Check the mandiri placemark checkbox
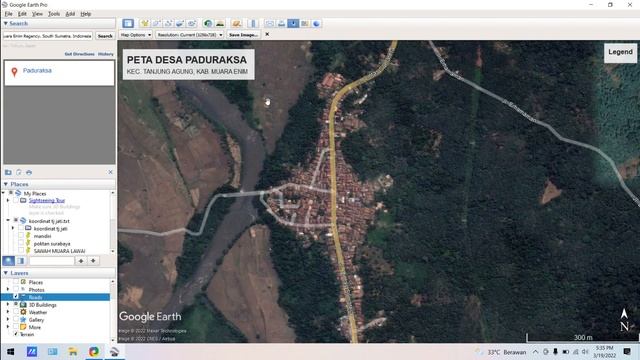This screenshot has height=360, width=640. click(21, 236)
